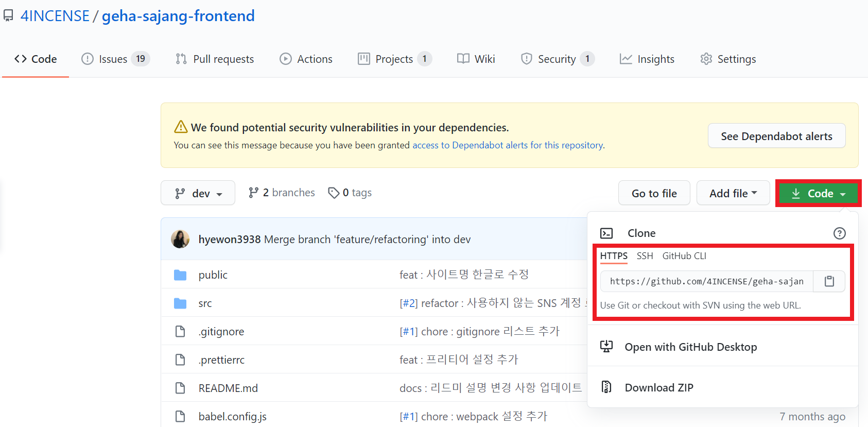Open issue #1 link in .gitignore commit

point(409,332)
